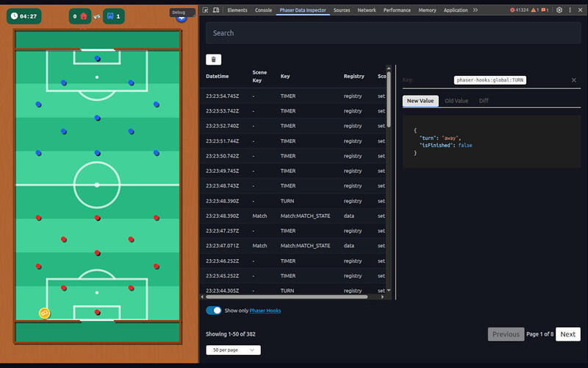Click the Datetime column header
The height and width of the screenshot is (368, 588).
[217, 77]
